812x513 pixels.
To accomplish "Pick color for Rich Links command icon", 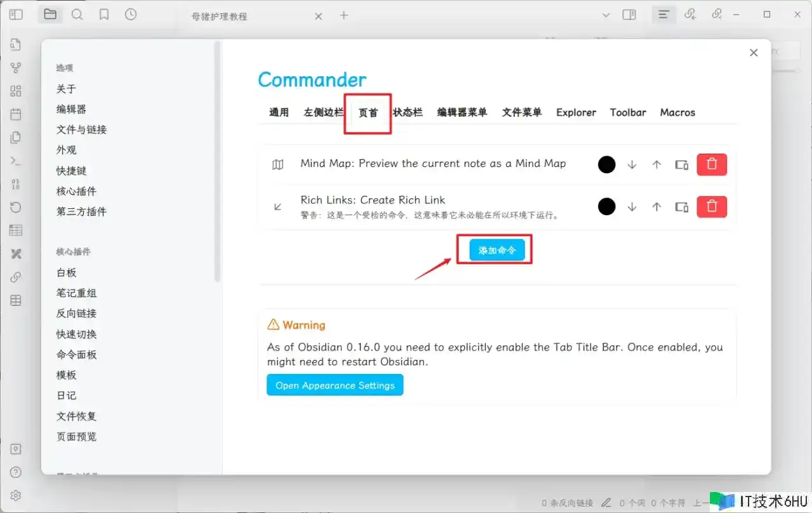I will (x=607, y=206).
